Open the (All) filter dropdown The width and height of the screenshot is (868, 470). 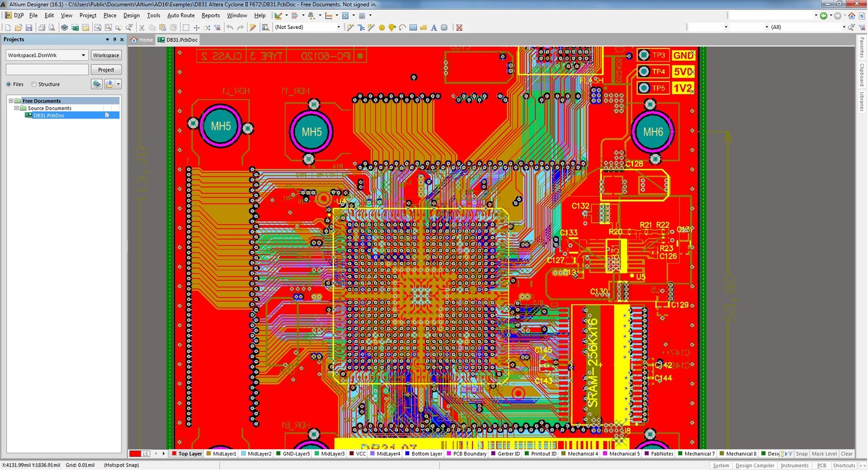coord(844,27)
